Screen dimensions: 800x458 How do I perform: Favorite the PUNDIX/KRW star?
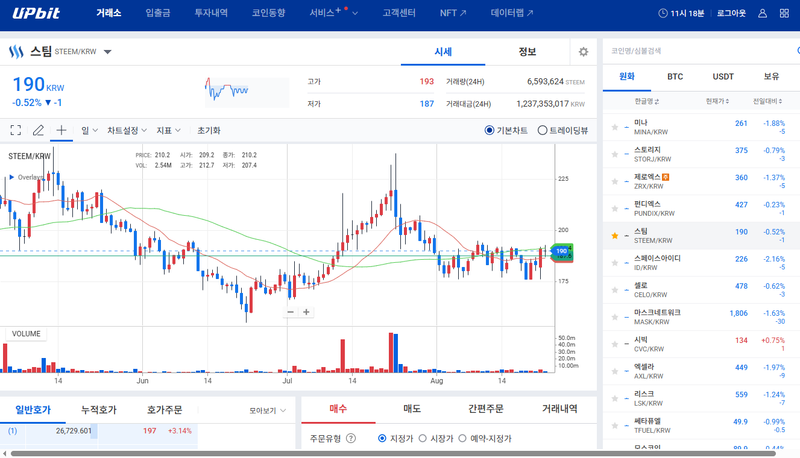click(615, 208)
